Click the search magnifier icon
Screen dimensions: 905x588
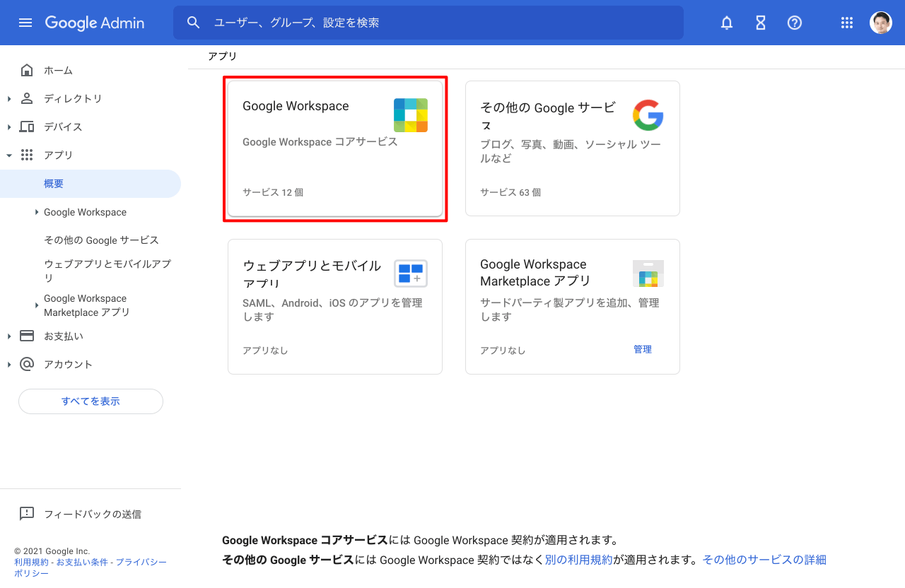(194, 23)
